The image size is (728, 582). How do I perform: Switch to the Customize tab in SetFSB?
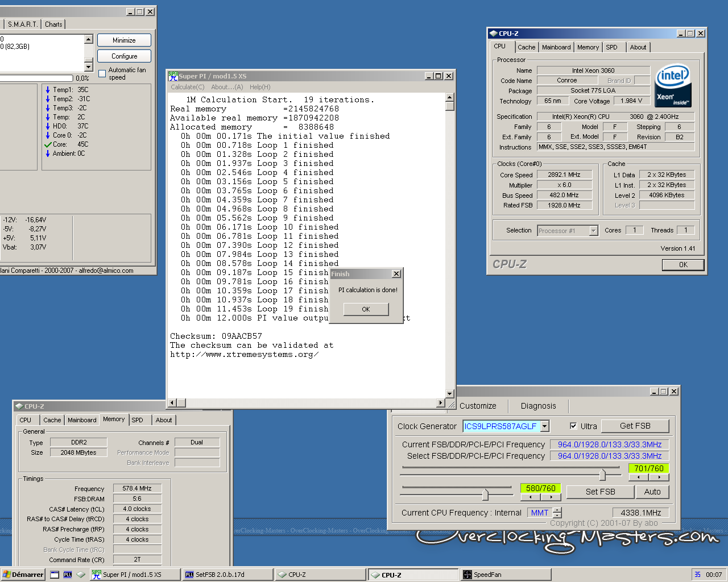(x=478, y=406)
